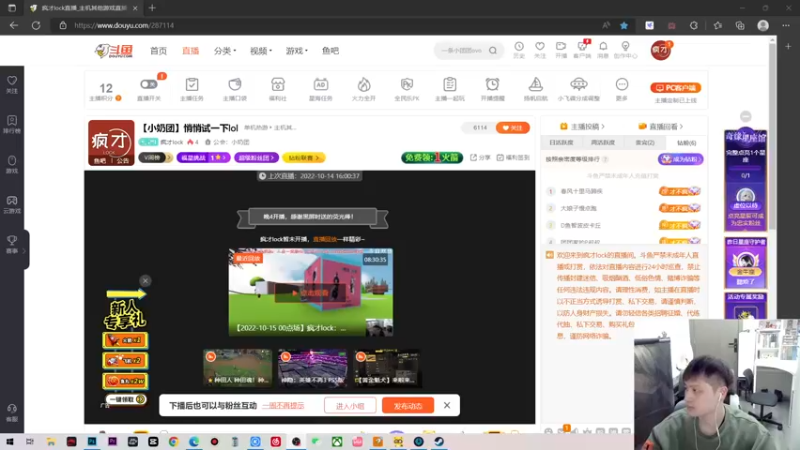Click the 一键领取 claim button
Screen dimensions: 800x450
126,399
